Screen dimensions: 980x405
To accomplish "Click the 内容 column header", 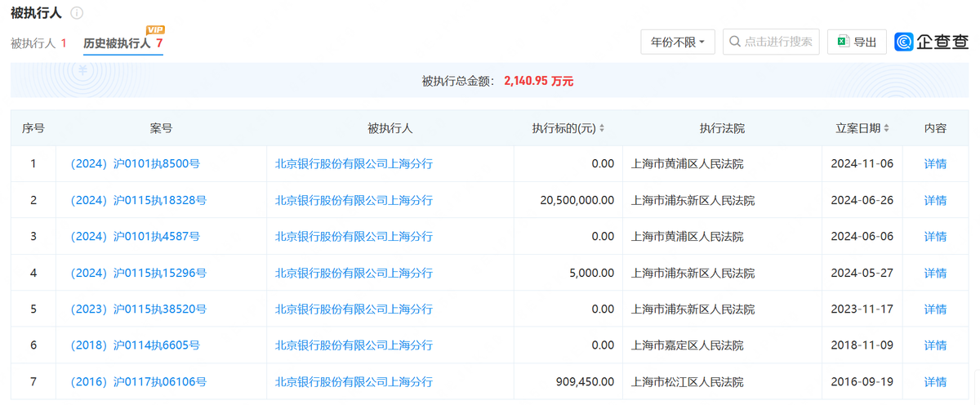I will pyautogui.click(x=935, y=128).
